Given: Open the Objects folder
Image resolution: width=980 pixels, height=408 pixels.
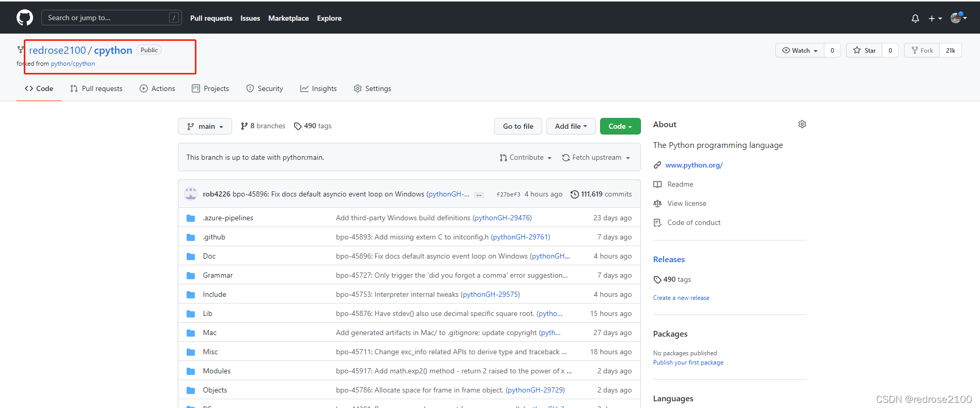Looking at the screenshot, I should pos(215,390).
